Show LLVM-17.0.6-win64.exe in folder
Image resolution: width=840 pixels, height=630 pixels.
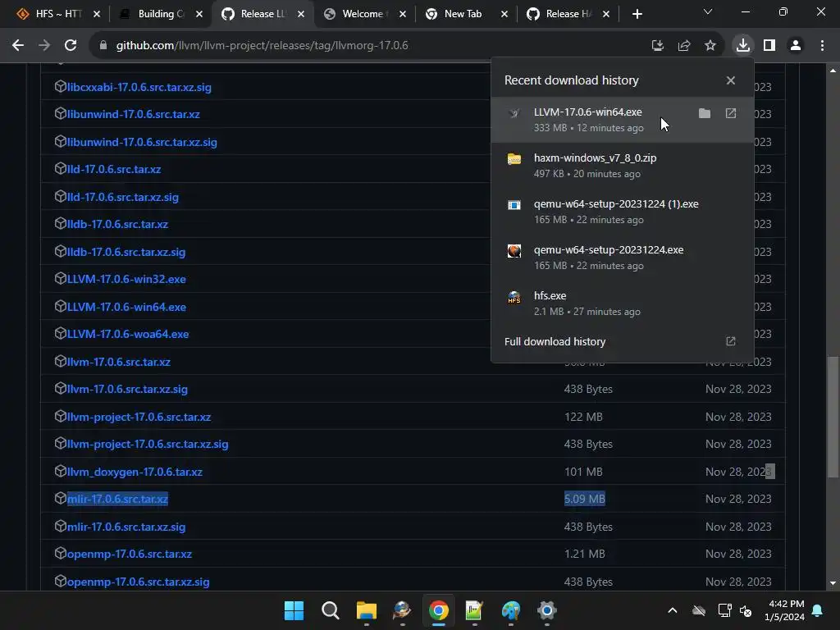[x=705, y=113]
